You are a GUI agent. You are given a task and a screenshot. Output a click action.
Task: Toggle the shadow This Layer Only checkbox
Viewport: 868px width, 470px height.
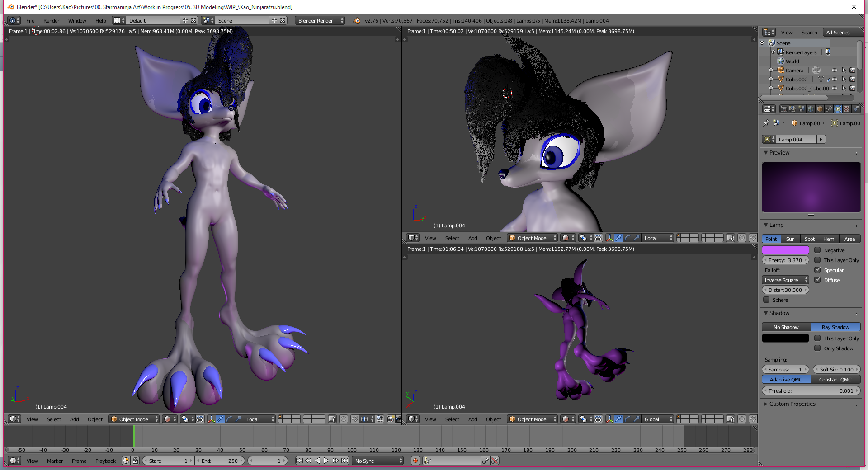click(817, 338)
